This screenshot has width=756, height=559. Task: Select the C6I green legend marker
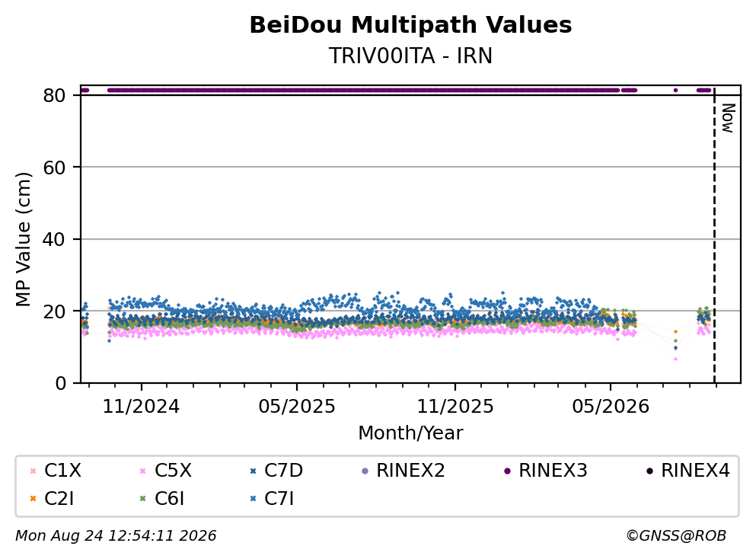tap(142, 499)
